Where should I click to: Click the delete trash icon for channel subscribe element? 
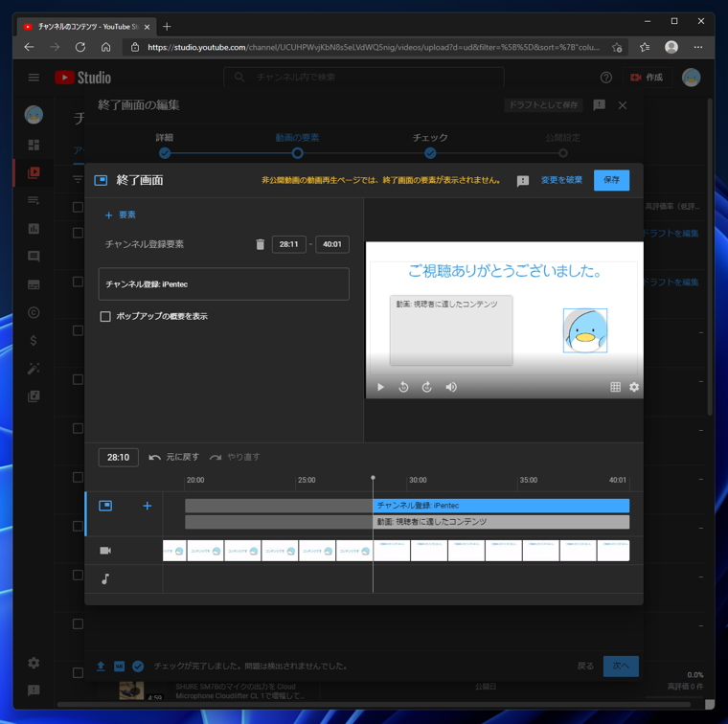point(260,244)
